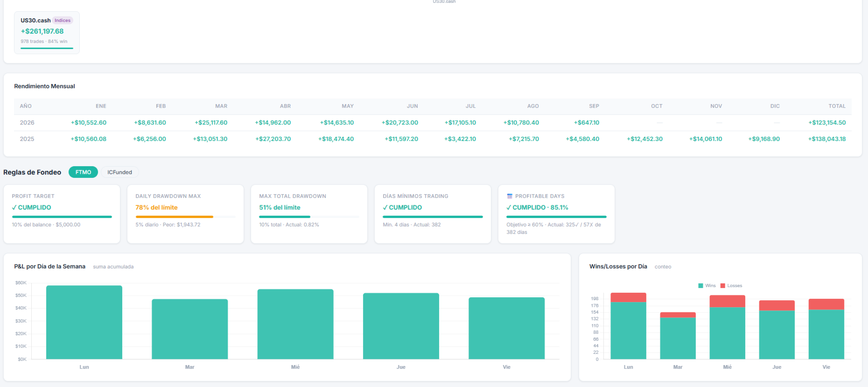Click the Vie stacked bar in Wins/Losses
Screen dimensions: 868x387
pyautogui.click(x=826, y=329)
